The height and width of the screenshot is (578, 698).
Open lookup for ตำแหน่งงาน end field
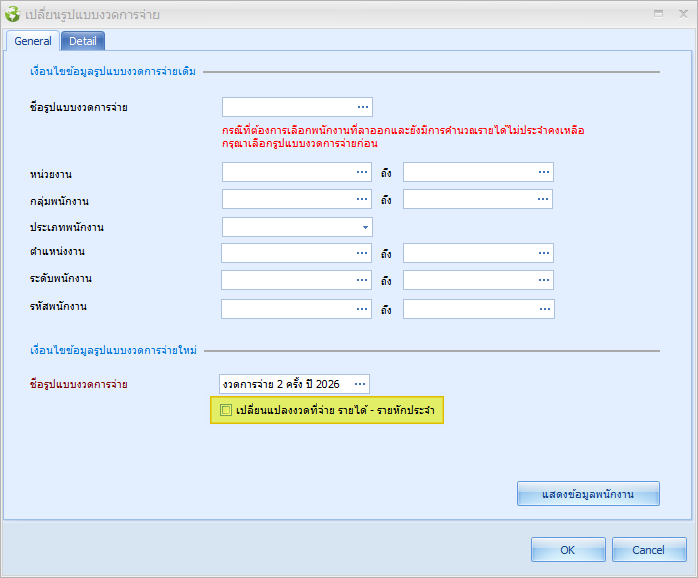pos(543,254)
